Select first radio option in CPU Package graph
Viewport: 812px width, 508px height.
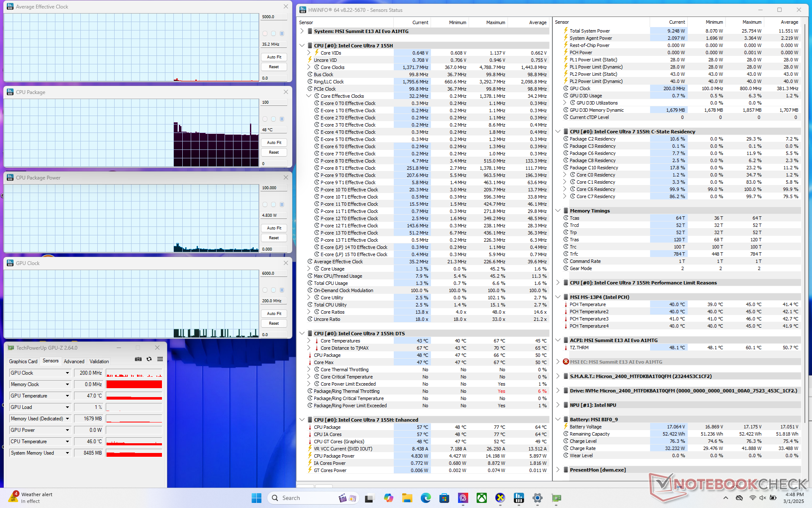[265, 119]
